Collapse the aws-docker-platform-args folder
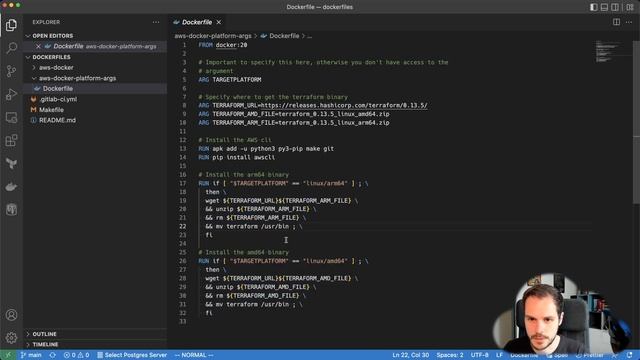This screenshot has height=360, width=640. [x=78, y=78]
